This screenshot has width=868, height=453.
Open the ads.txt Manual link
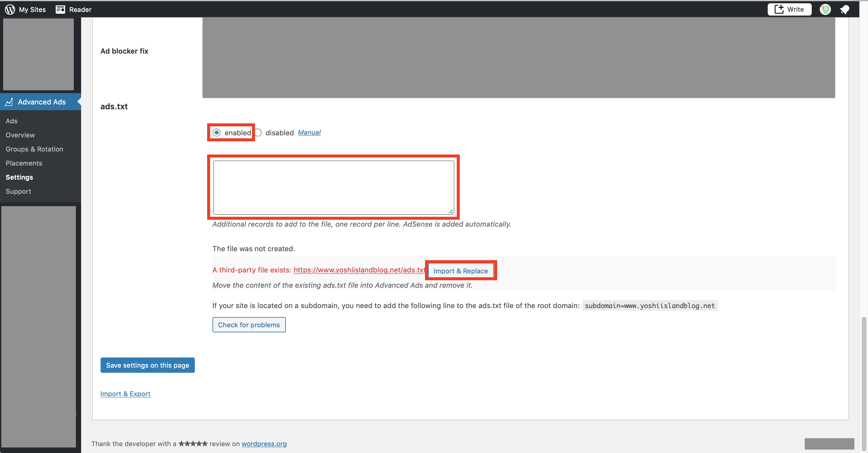(309, 132)
